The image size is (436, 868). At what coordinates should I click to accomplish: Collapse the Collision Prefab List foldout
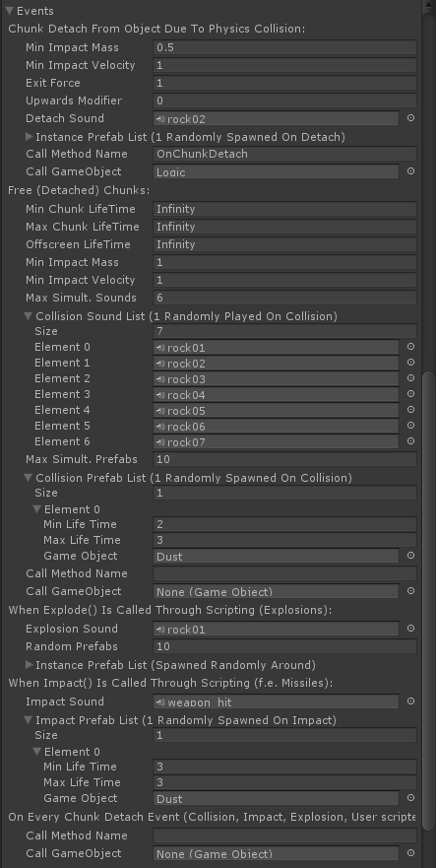[29, 478]
